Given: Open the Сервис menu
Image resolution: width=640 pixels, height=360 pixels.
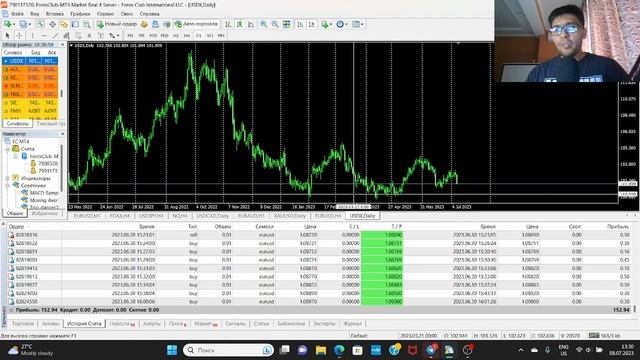Looking at the screenshot, I should [x=105, y=14].
